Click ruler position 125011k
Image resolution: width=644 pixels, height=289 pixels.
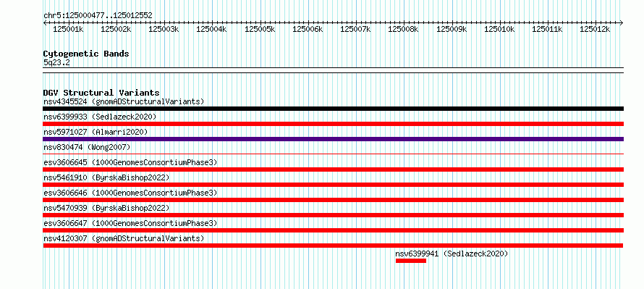(547, 29)
